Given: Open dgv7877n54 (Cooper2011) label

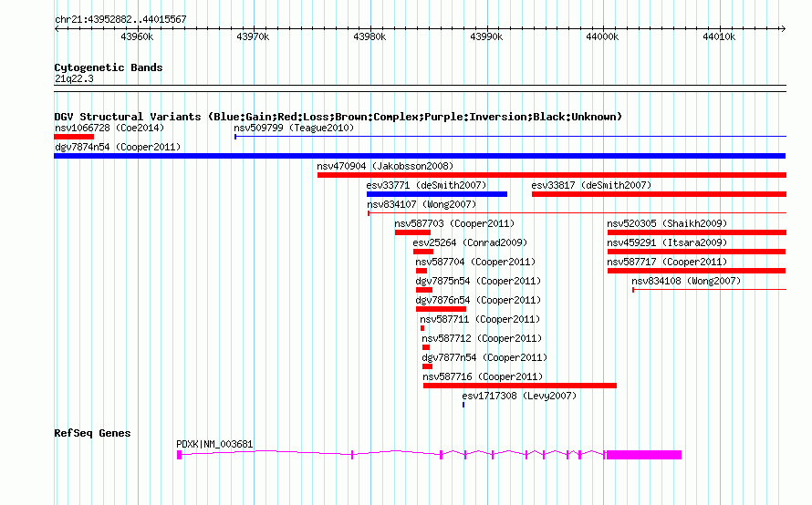Looking at the screenshot, I should point(484,357).
